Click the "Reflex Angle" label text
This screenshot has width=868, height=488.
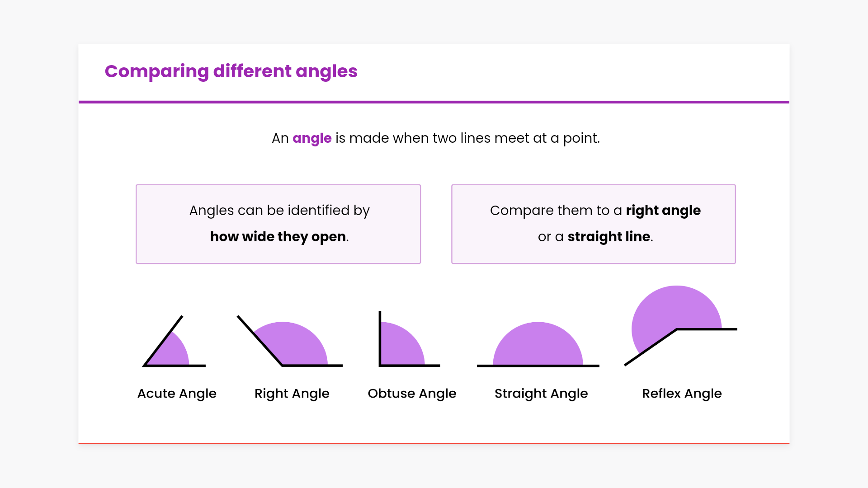(682, 394)
